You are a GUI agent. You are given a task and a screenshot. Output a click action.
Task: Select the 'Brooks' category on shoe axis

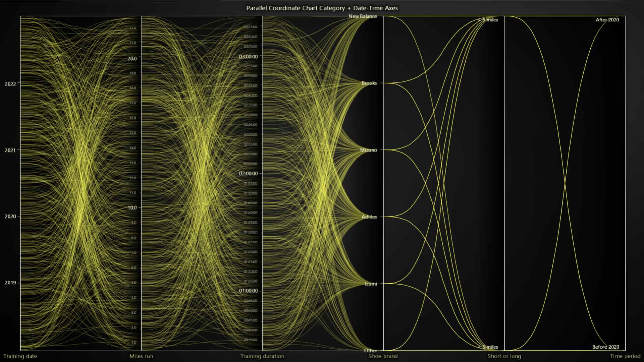[369, 83]
